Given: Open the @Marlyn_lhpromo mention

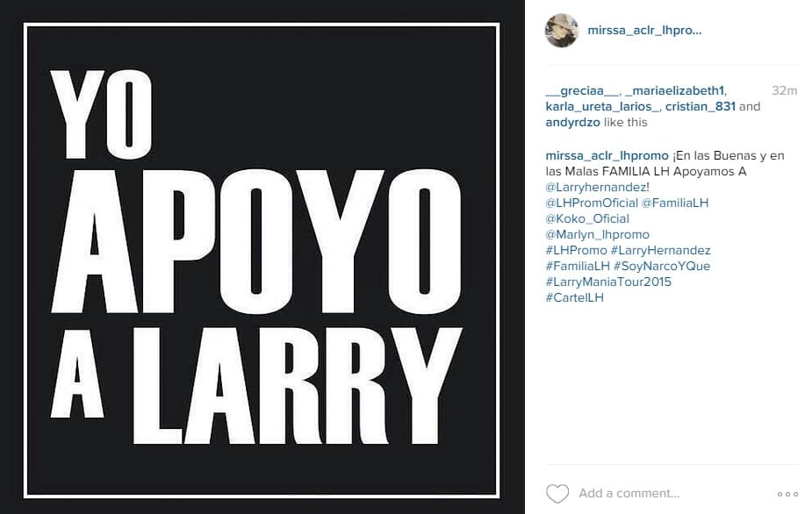Looking at the screenshot, I should 597,234.
